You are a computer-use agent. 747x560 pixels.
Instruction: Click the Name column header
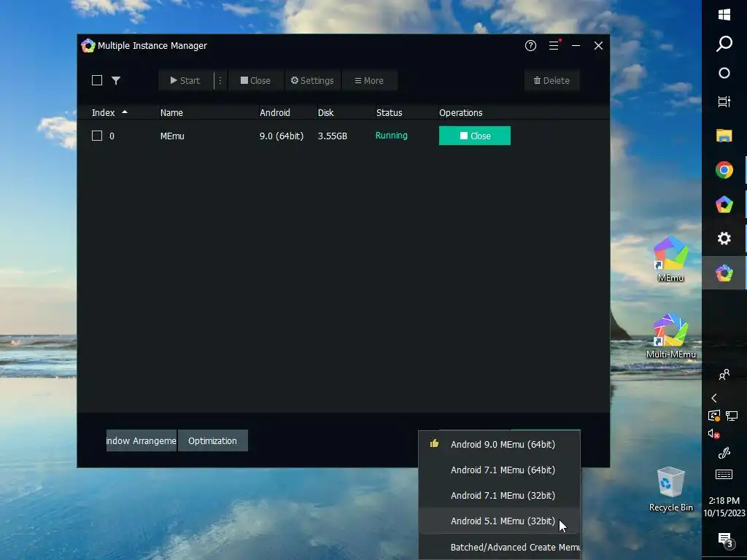[x=171, y=113]
